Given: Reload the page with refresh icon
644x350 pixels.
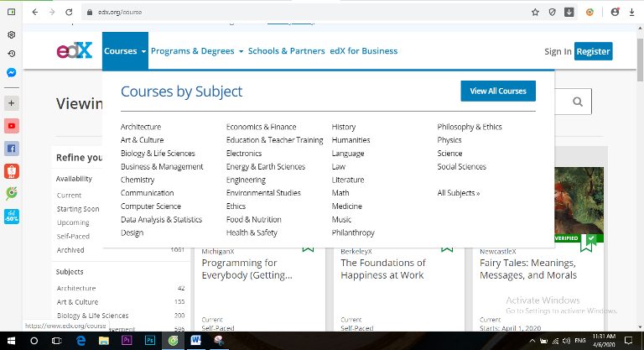Looking at the screenshot, I should pos(69,13).
